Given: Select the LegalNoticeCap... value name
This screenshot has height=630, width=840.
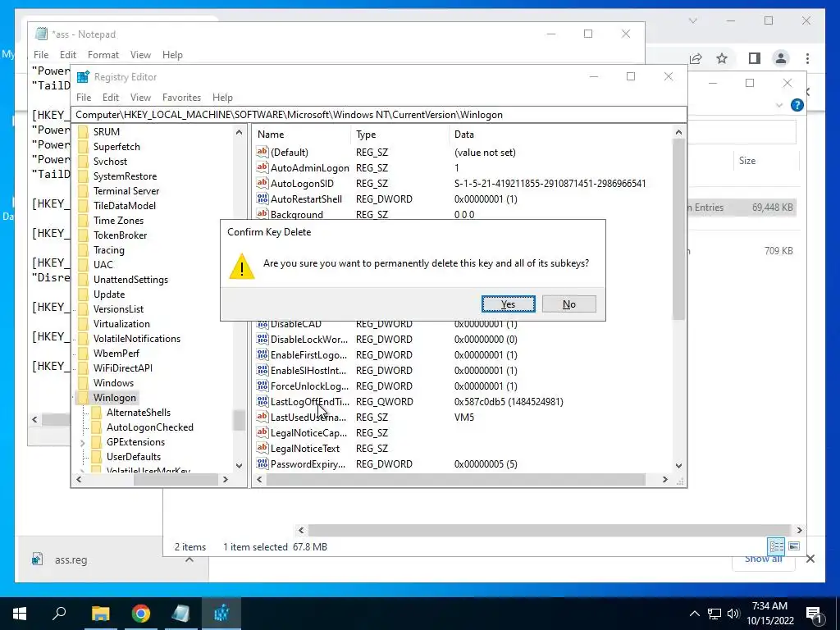Looking at the screenshot, I should point(308,433).
